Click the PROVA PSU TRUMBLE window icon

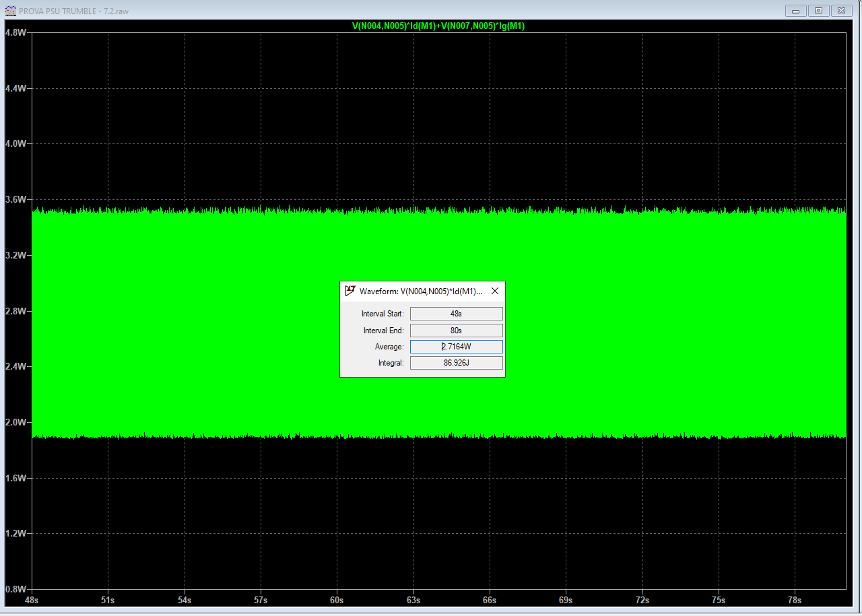point(10,11)
